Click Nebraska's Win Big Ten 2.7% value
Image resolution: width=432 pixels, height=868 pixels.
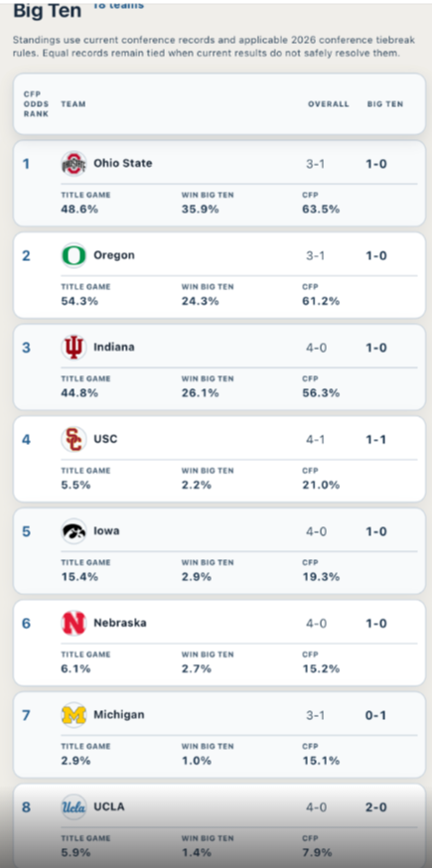click(x=197, y=668)
